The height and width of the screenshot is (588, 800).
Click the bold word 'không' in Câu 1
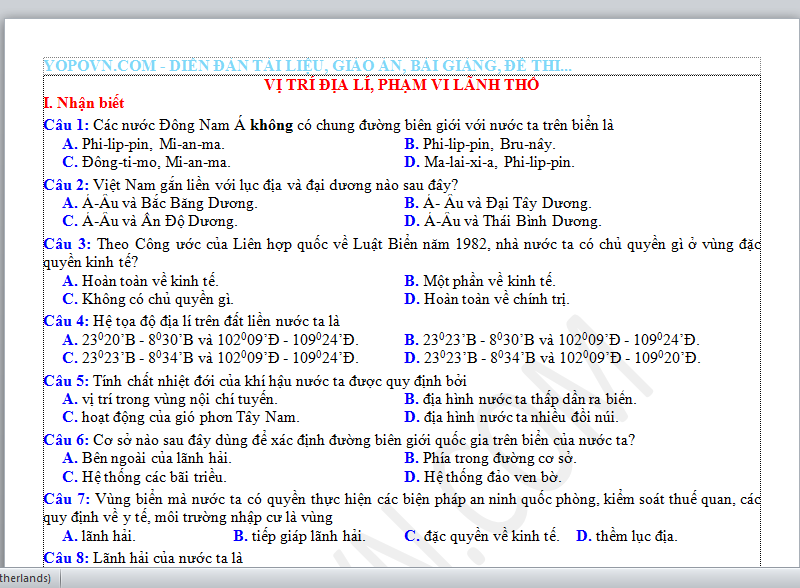[270, 125]
